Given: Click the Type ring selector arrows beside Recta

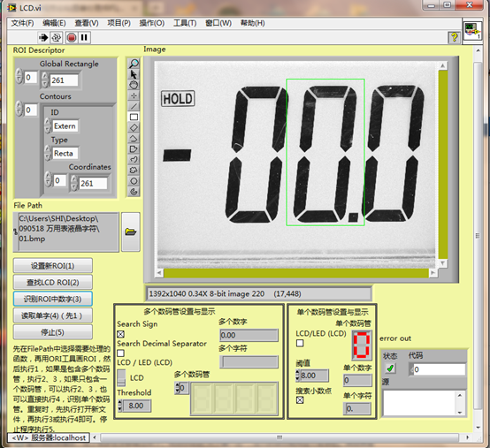Looking at the screenshot, I should [x=48, y=153].
